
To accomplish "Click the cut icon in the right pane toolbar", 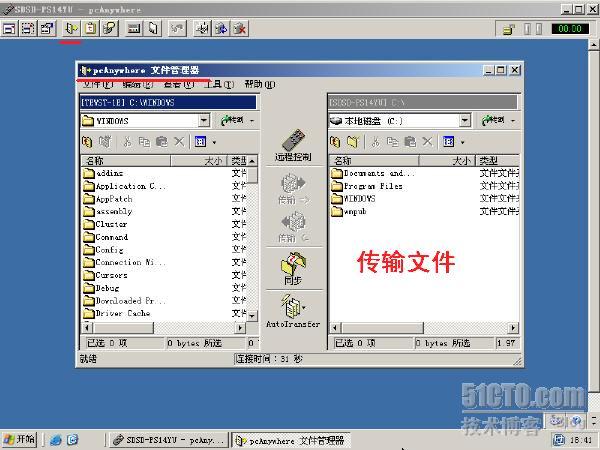I will click(x=375, y=142).
